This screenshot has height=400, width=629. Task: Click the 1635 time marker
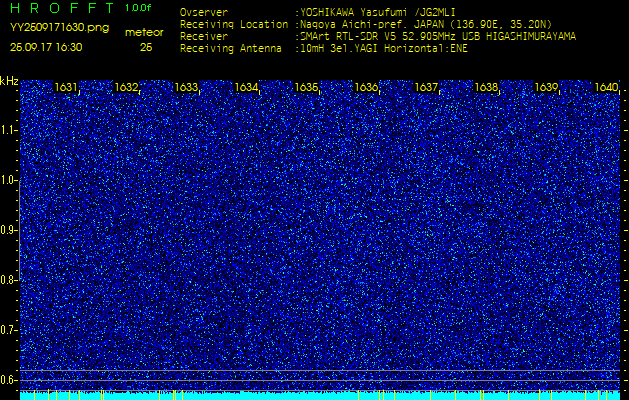coord(306,87)
